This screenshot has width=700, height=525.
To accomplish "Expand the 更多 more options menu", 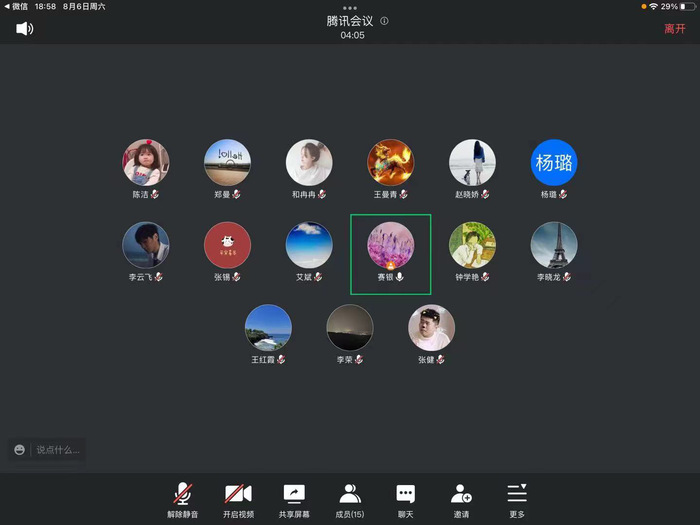I will point(516,498).
